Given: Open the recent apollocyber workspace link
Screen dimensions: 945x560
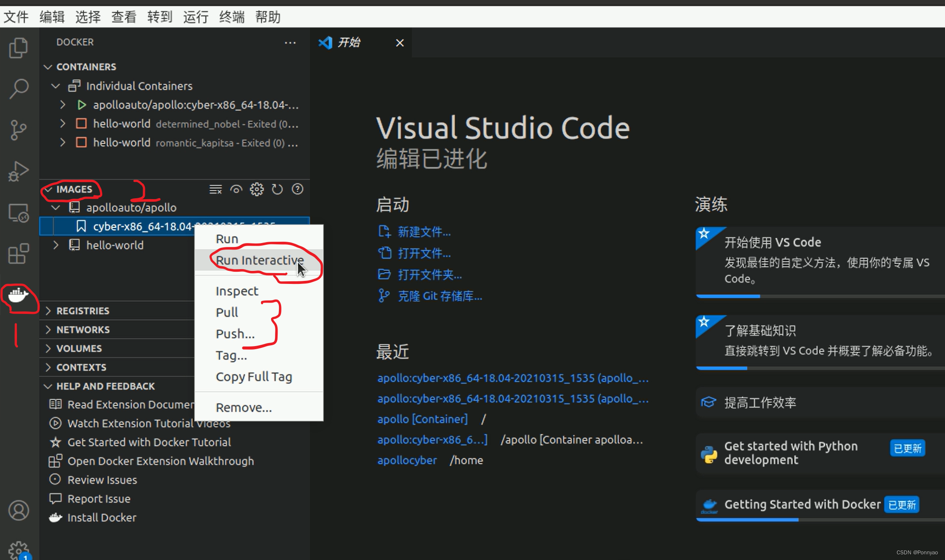Looking at the screenshot, I should point(407,460).
